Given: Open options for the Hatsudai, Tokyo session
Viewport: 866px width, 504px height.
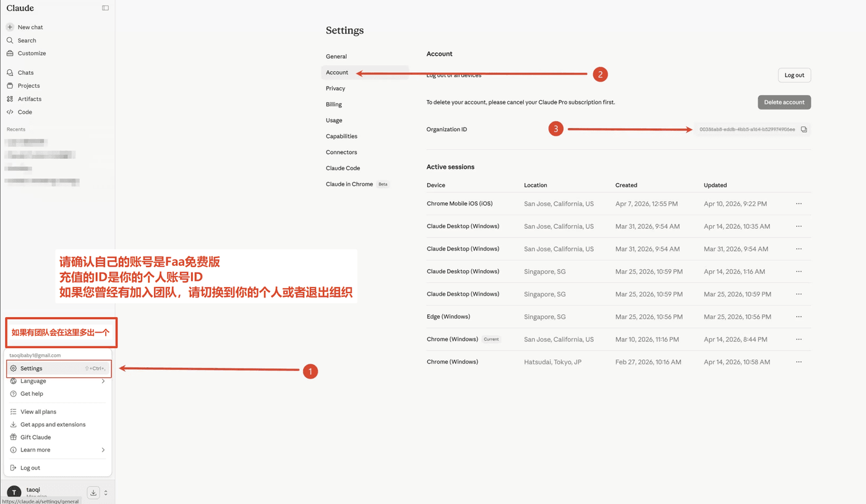Looking at the screenshot, I should click(x=799, y=362).
